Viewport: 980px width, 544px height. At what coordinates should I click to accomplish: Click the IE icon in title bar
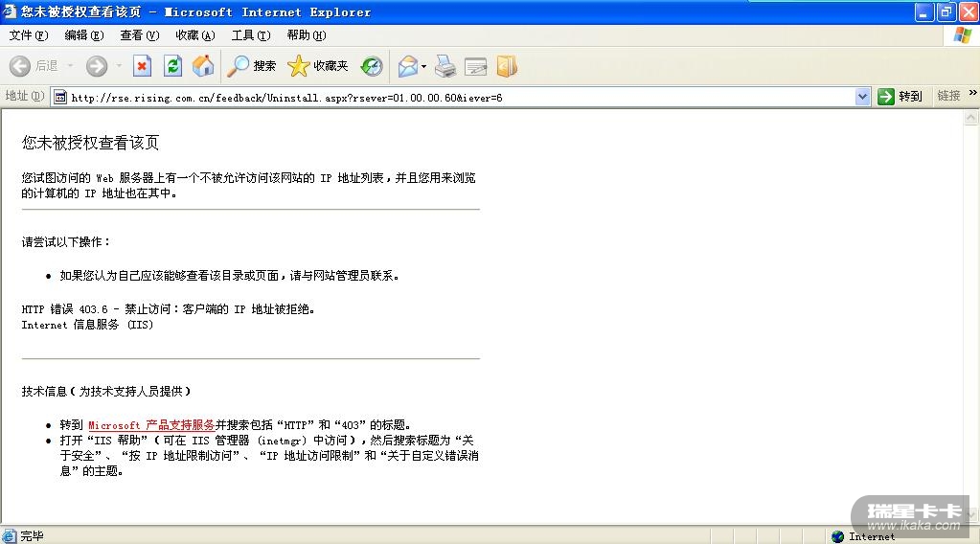[x=10, y=11]
